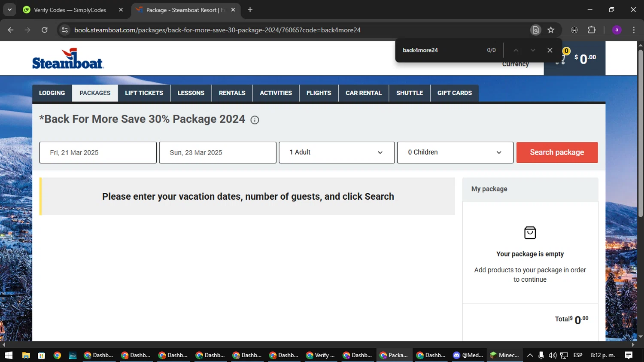The image size is (644, 362).
Task: Jump to previous find result
Action: click(x=516, y=50)
